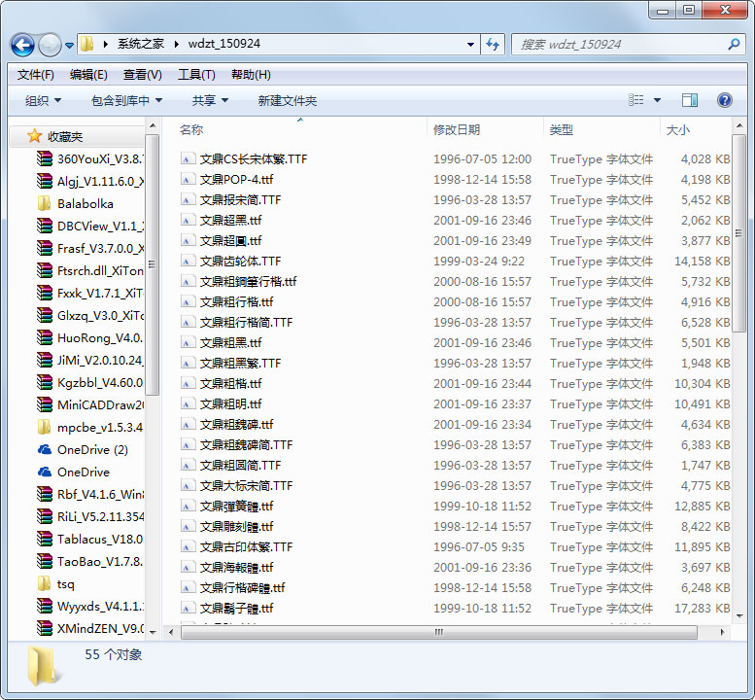Open the address bar history dropdown
The height and width of the screenshot is (700, 755).
pos(470,45)
